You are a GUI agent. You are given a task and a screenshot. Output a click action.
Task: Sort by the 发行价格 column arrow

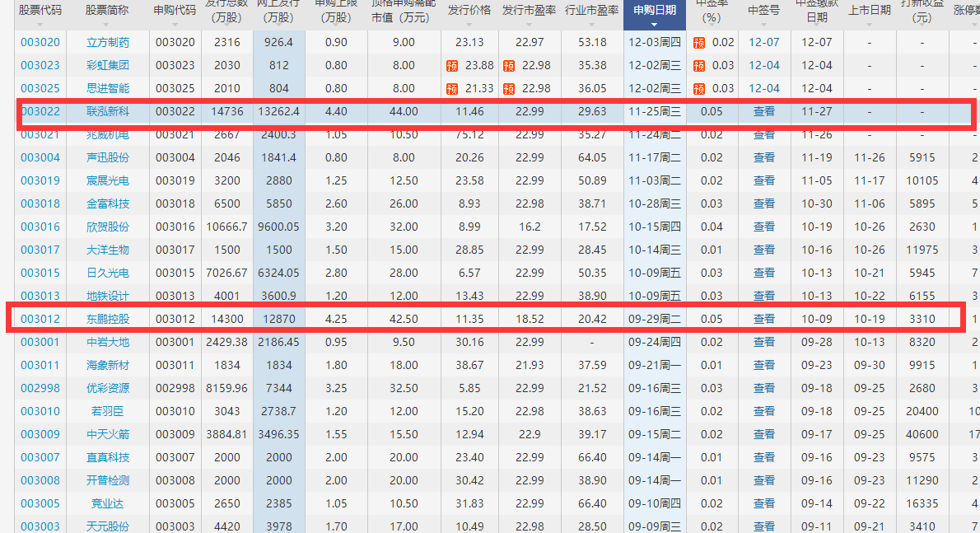pyautogui.click(x=469, y=25)
